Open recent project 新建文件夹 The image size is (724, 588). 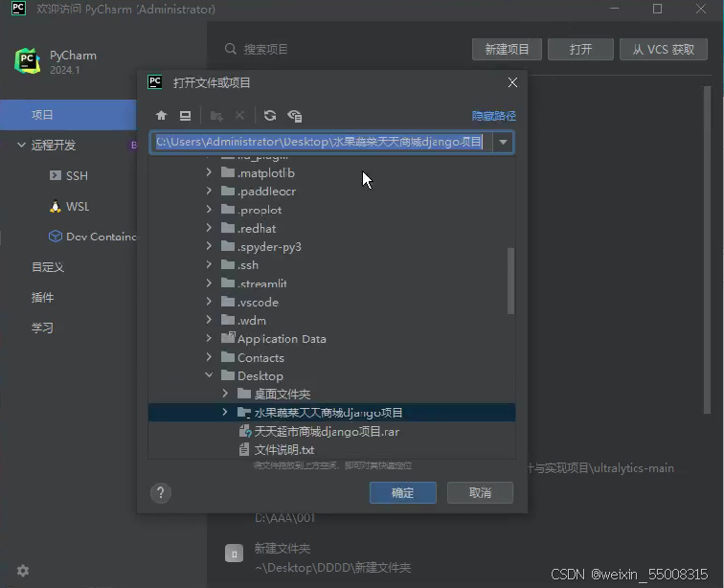click(283, 549)
